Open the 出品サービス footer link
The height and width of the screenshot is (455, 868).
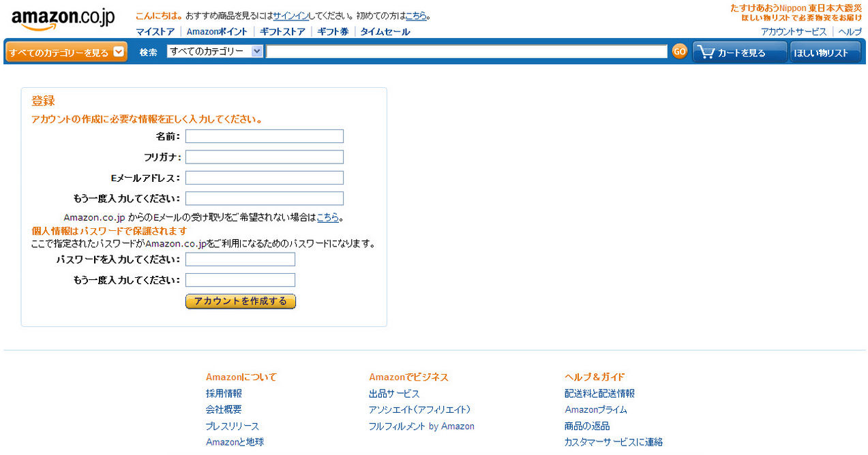(394, 393)
